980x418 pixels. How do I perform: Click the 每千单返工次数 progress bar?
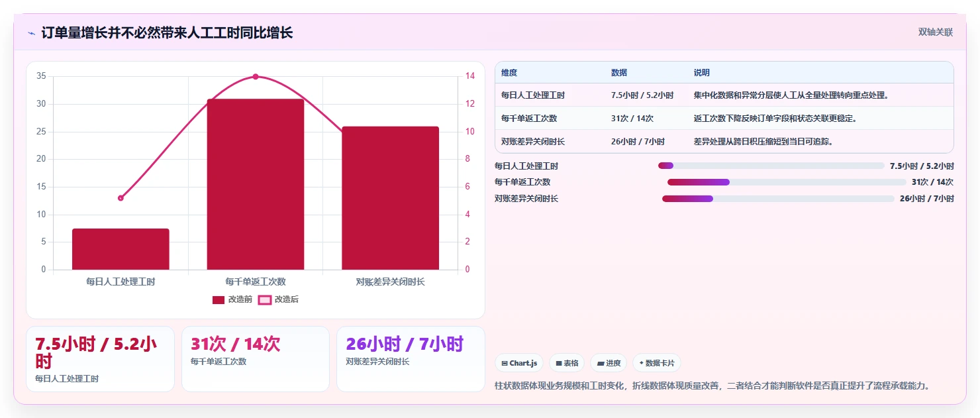click(x=787, y=182)
